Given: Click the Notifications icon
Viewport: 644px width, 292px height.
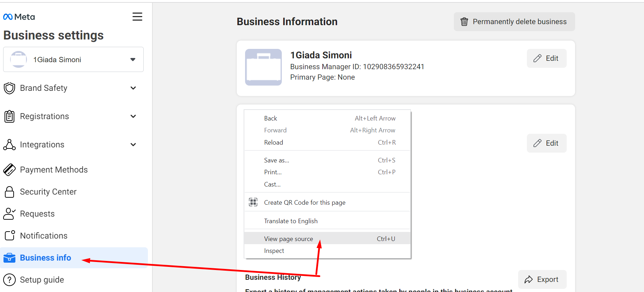Looking at the screenshot, I should (x=10, y=235).
